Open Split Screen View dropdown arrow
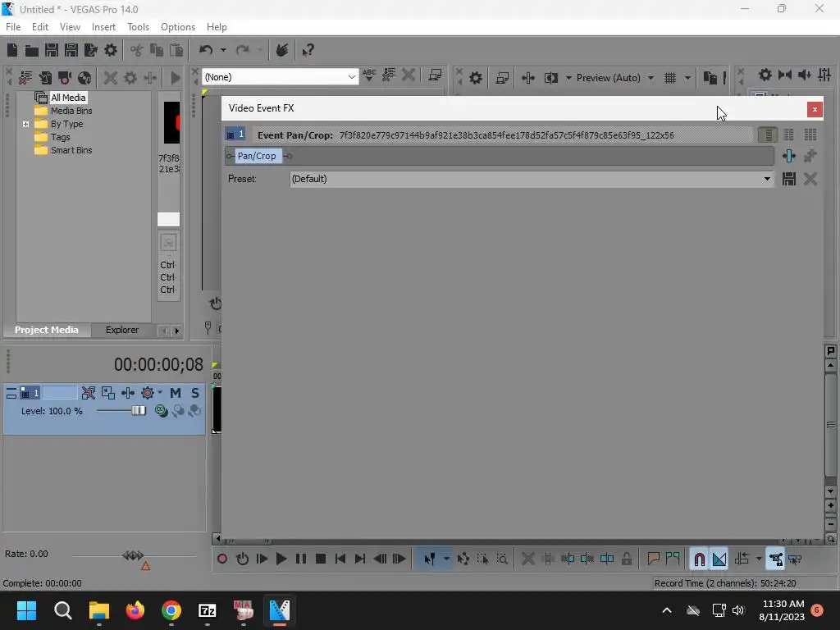 568,78
